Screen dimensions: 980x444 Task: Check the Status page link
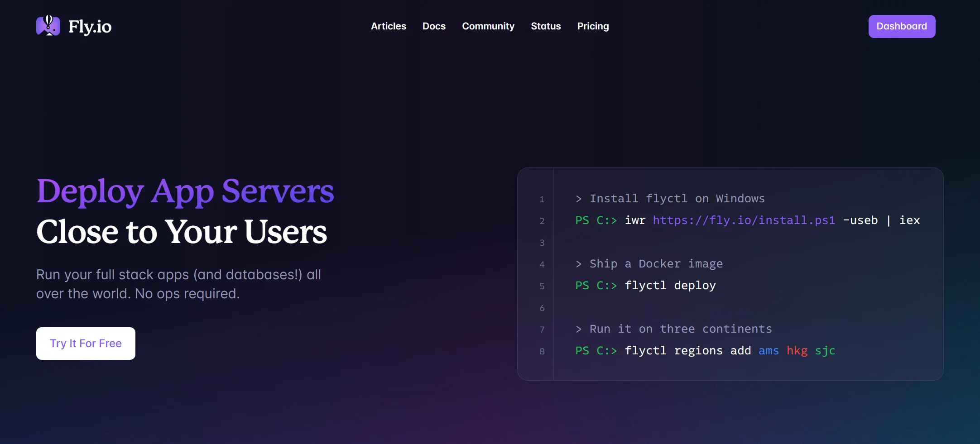click(x=546, y=26)
